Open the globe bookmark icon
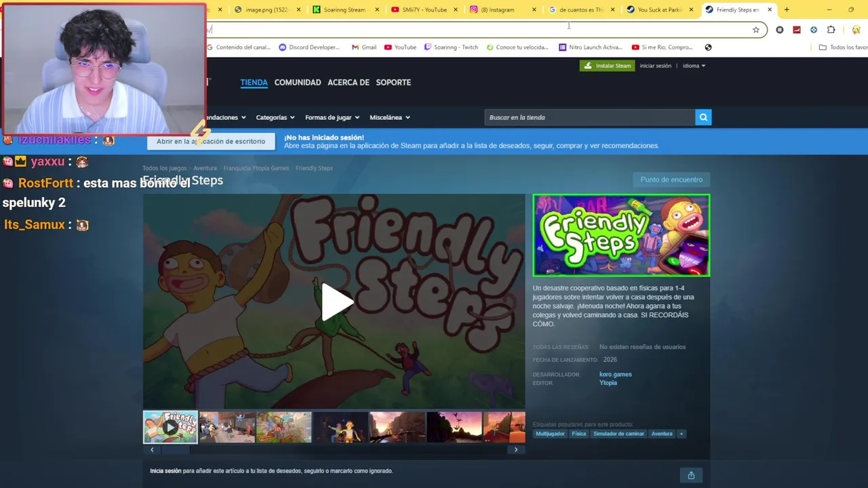The image size is (868, 488). point(708,47)
